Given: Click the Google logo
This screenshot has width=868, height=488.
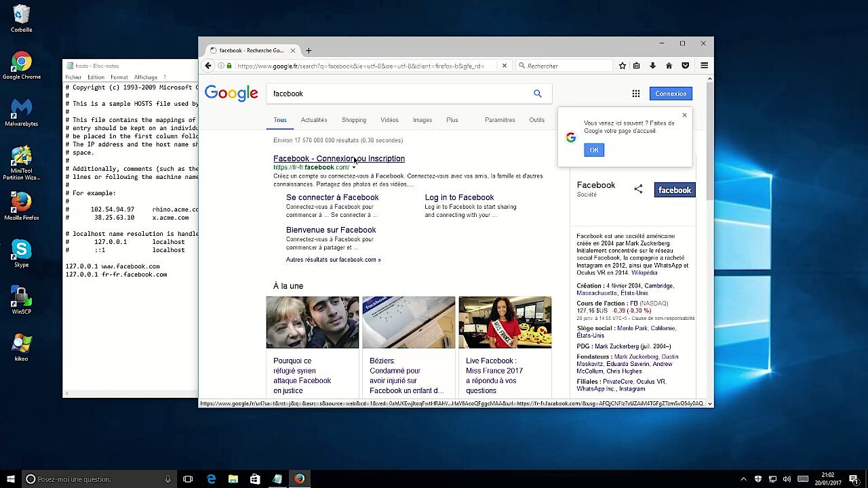Looking at the screenshot, I should (231, 94).
